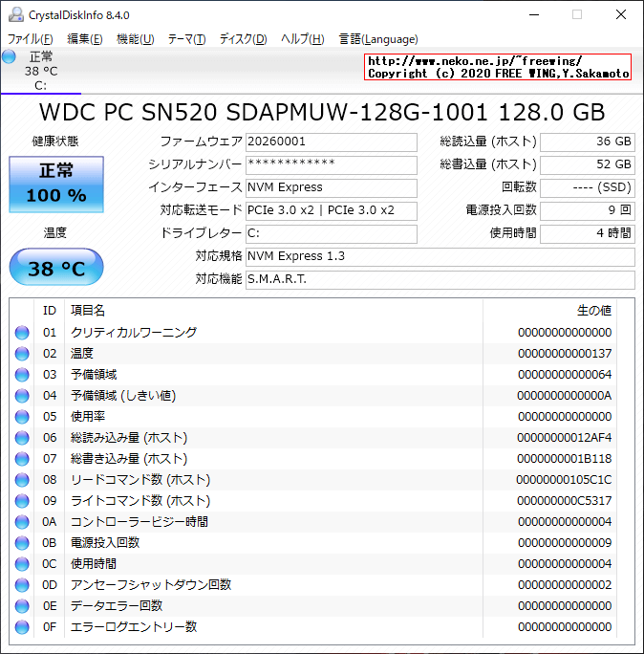
Task: Click the features field S.M.A.R.T.
Action: [x=440, y=279]
